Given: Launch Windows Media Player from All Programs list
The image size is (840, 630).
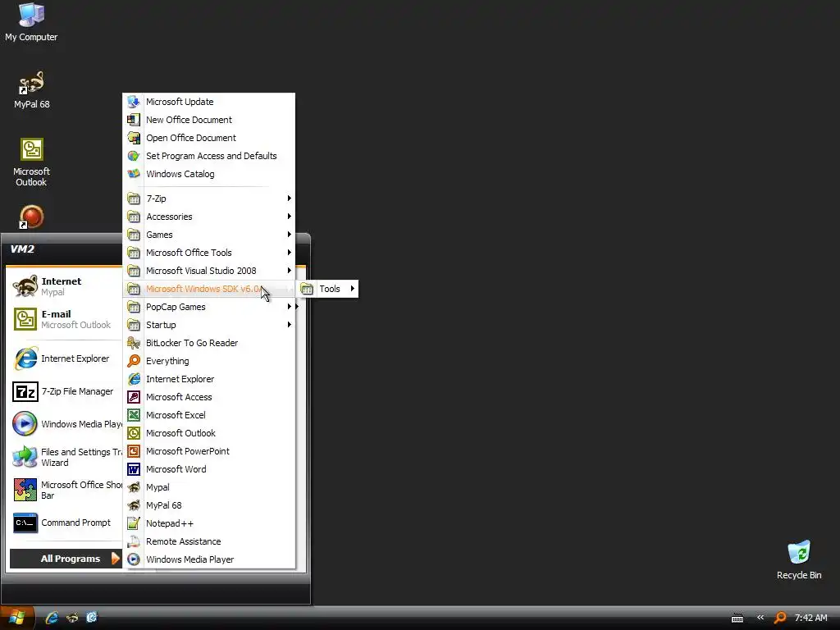Looking at the screenshot, I should point(209,559).
